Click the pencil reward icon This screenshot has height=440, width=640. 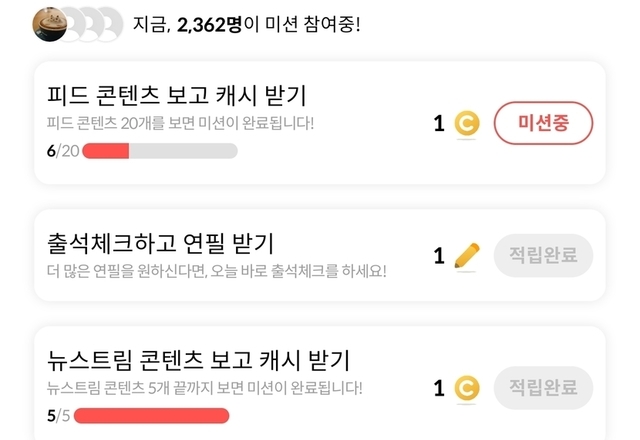[466, 256]
